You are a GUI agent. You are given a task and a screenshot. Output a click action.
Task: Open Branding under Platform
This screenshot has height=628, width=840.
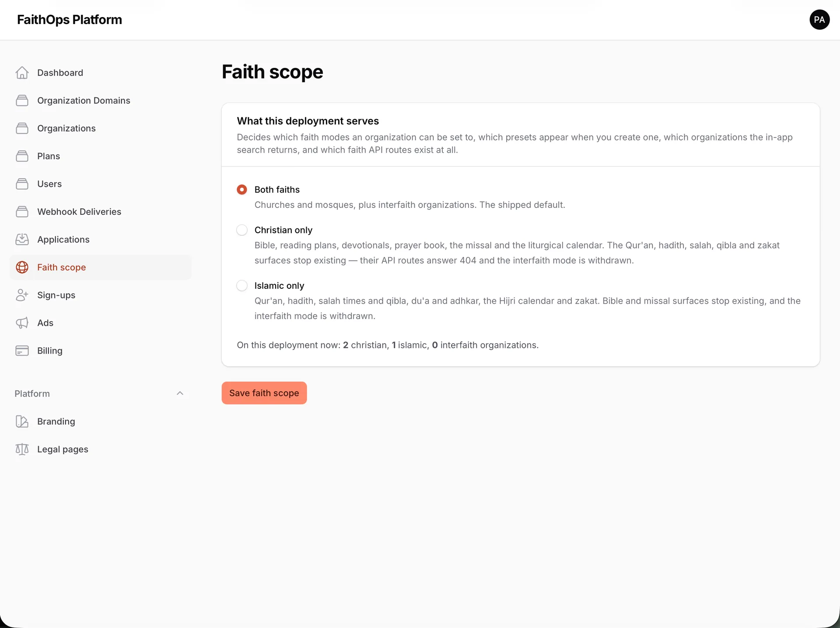[101, 421]
